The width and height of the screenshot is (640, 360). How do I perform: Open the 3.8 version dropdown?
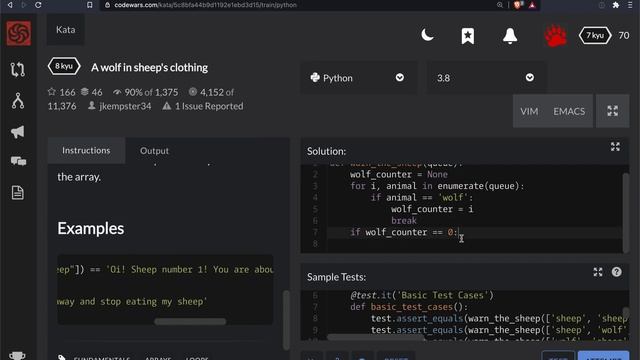486,78
